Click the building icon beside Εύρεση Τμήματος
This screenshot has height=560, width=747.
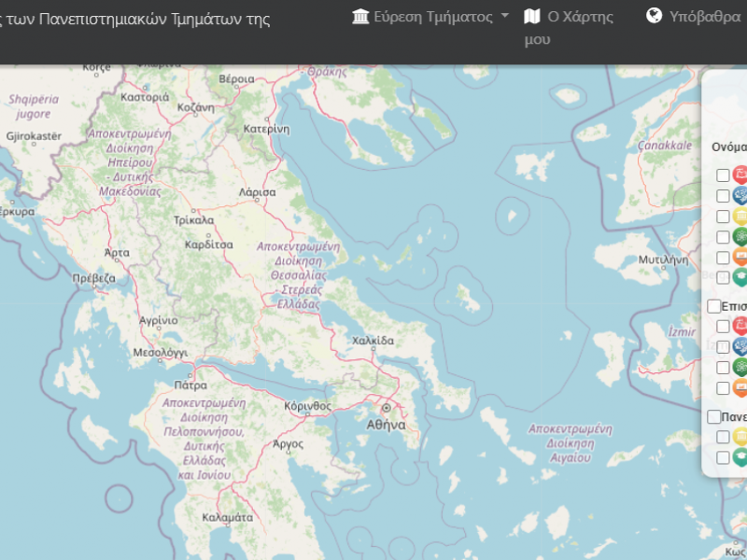click(x=360, y=17)
